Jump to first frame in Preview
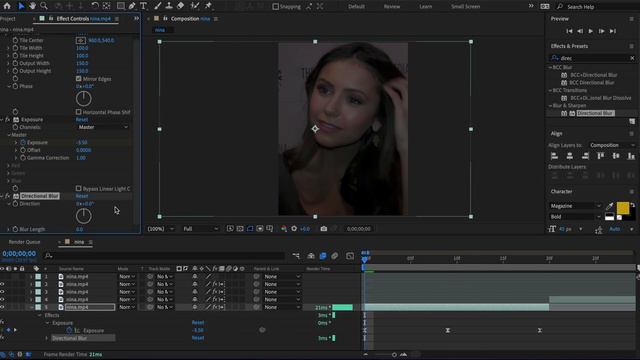Screen dimensions: 640x360 (569, 31)
